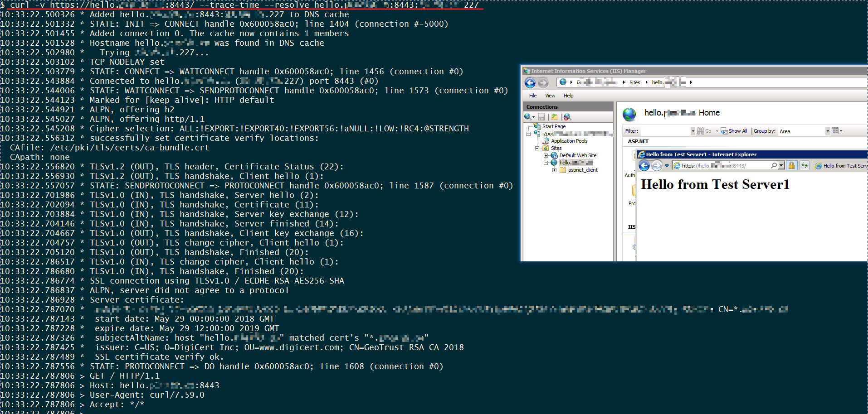The image size is (868, 414).
Task: Select Default Web Site in the tree
Action: click(x=578, y=155)
